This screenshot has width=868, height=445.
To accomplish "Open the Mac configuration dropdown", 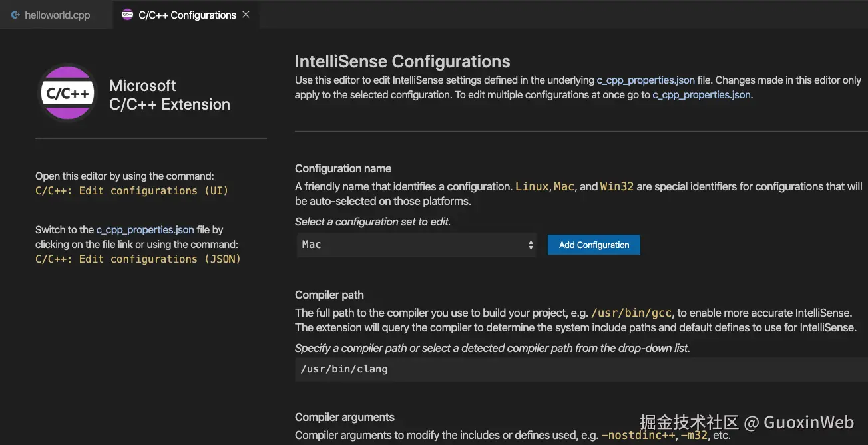I will point(416,245).
